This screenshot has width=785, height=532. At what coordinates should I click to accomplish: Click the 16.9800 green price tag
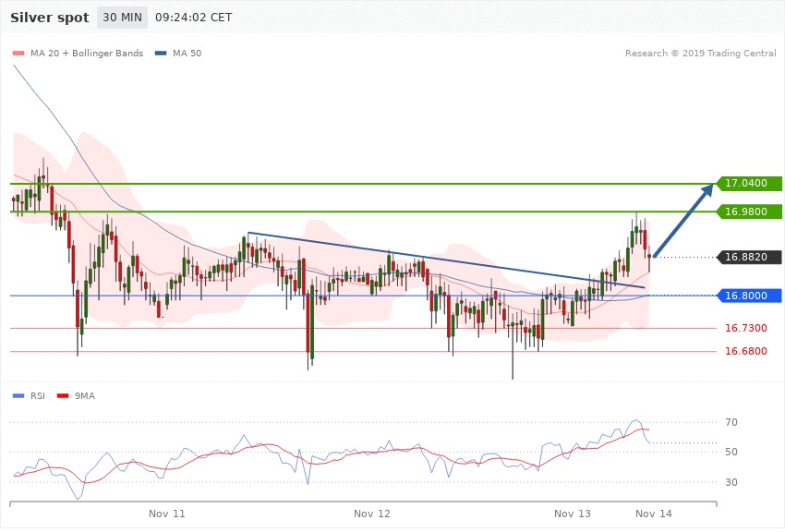pos(748,212)
